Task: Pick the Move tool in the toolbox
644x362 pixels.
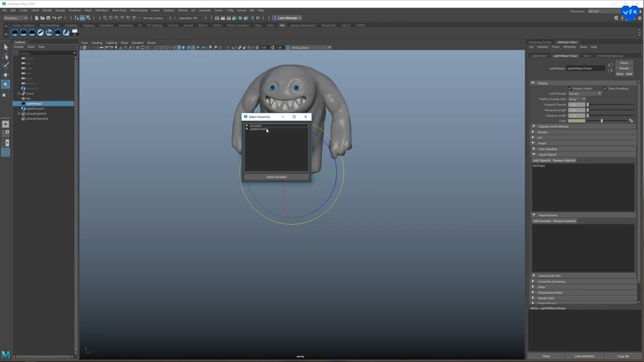Action: (6, 75)
